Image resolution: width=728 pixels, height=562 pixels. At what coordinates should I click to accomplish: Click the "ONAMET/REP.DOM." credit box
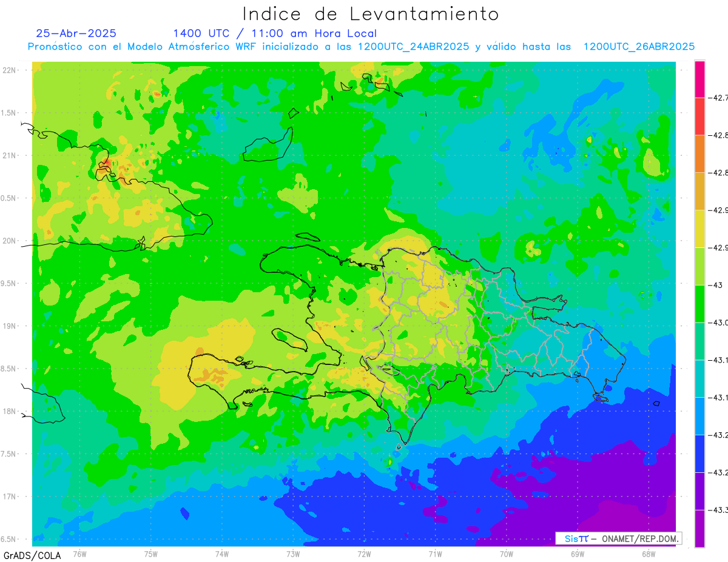tap(619, 538)
